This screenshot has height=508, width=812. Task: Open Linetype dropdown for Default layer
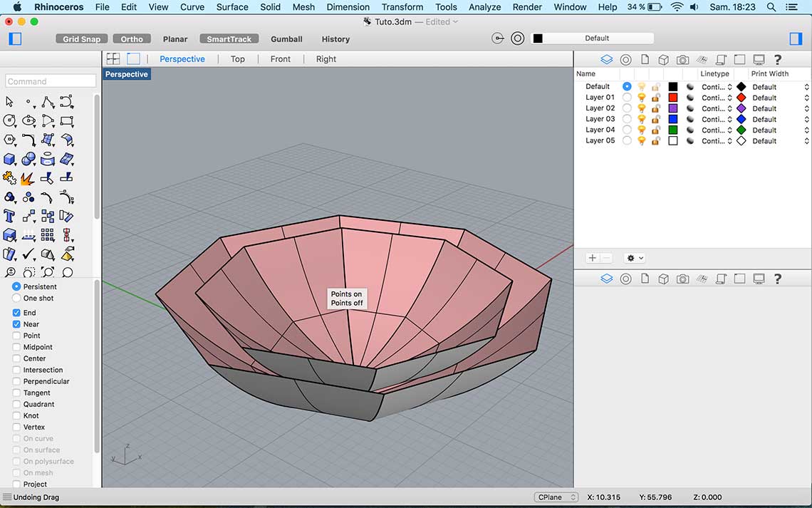[717, 87]
